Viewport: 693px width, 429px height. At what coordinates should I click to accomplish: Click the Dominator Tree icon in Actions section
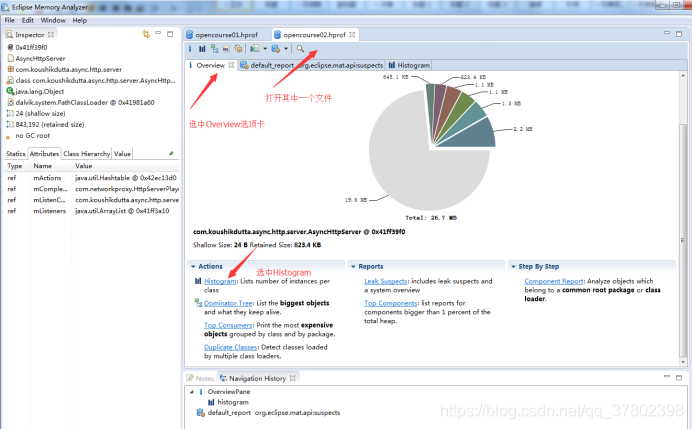pos(198,303)
